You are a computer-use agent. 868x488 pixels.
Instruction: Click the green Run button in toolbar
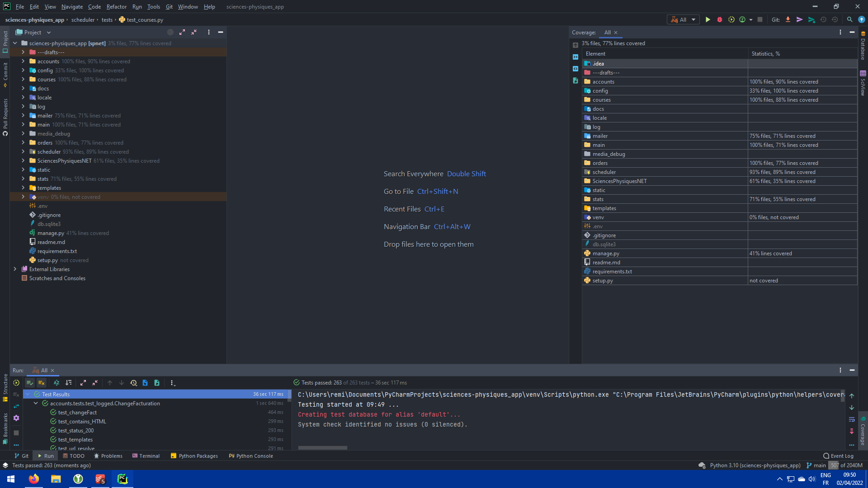click(x=708, y=19)
